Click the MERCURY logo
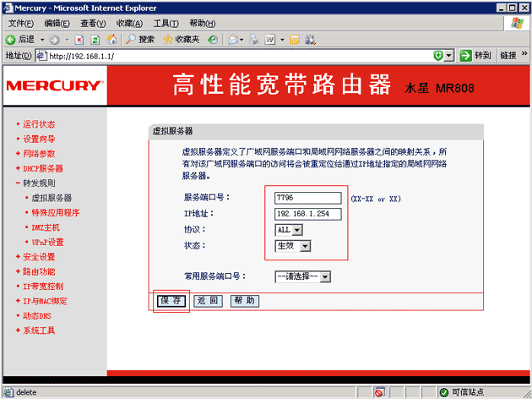Screen dimensions: 532x399 click(55, 85)
